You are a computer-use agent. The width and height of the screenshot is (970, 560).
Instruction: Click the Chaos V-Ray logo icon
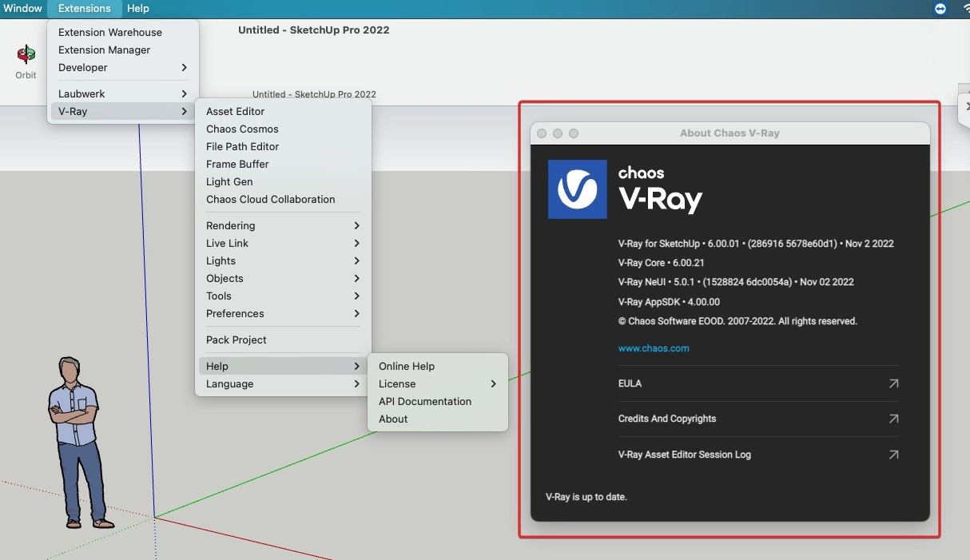click(x=577, y=189)
